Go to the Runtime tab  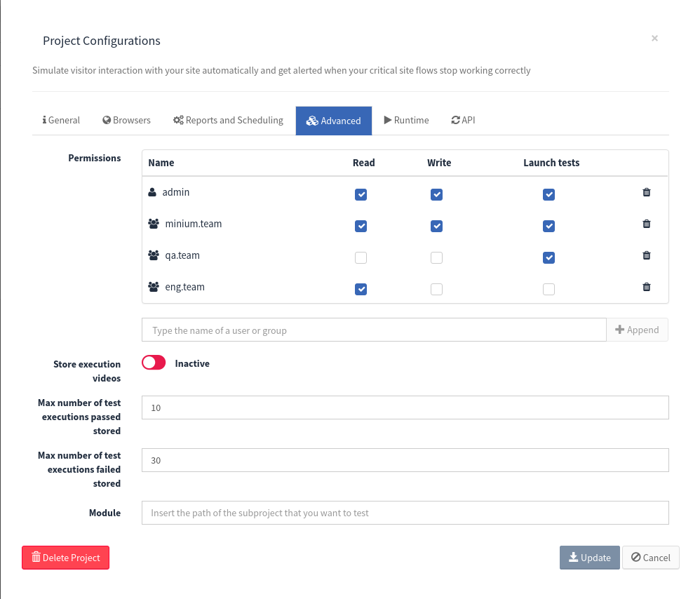coord(406,120)
